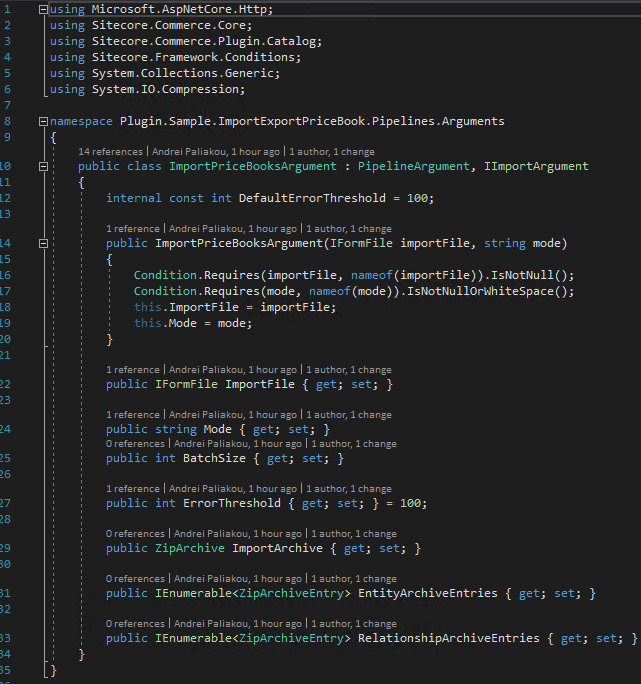Click 'EntityArchiveEntries' property name
Screen dimensions: 641x684
click(x=428, y=593)
